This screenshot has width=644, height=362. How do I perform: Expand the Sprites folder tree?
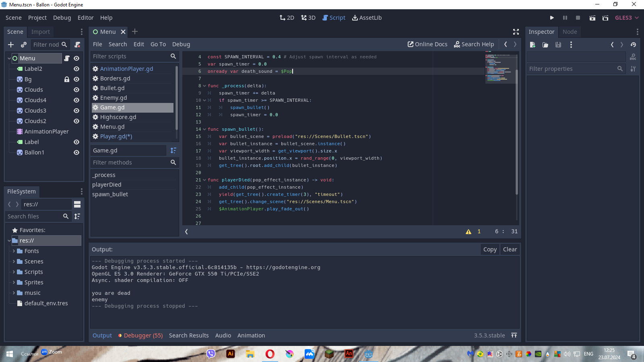(14, 282)
